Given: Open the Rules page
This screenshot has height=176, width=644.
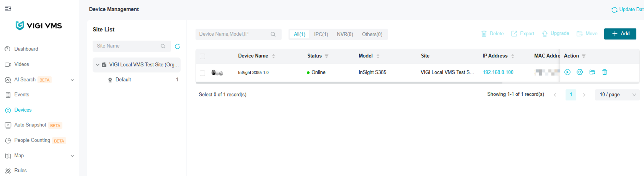Looking at the screenshot, I should pyautogui.click(x=20, y=171).
